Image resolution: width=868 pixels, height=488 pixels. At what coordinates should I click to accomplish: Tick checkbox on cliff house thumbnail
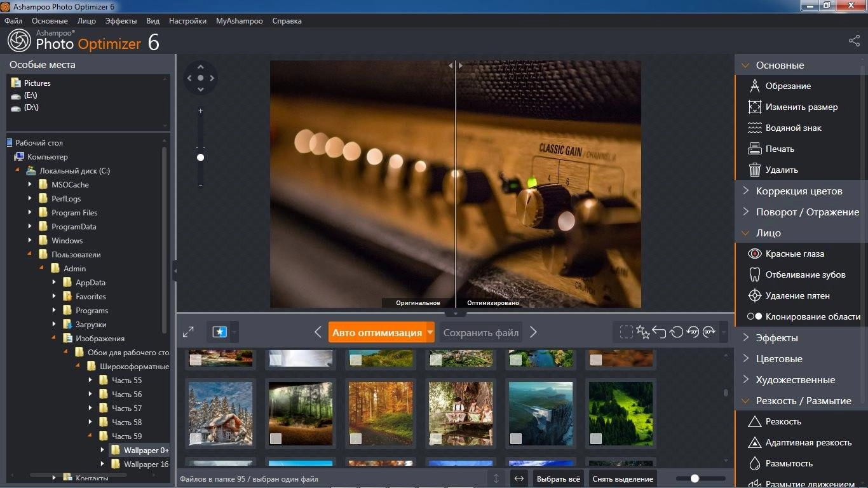pos(516,438)
